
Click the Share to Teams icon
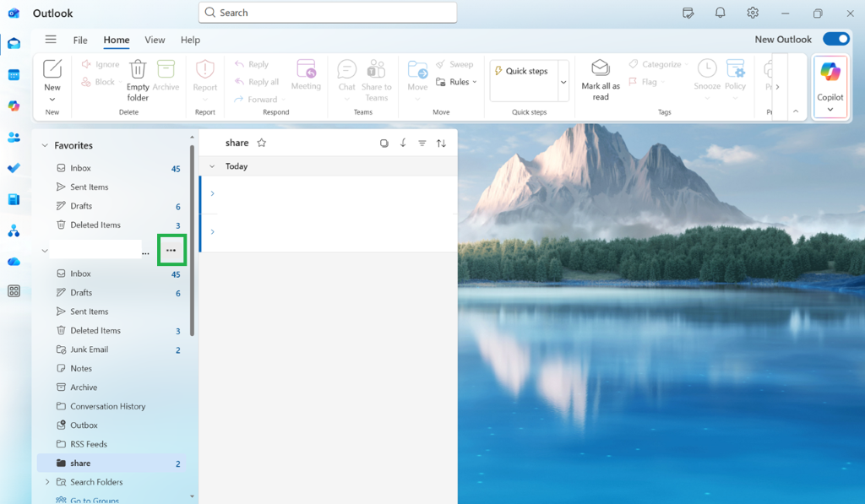[x=376, y=69]
